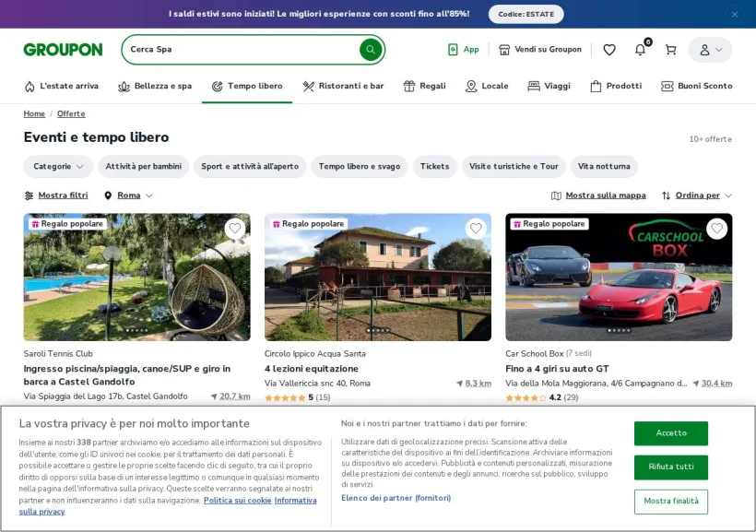Open the Locale category

[x=487, y=86]
